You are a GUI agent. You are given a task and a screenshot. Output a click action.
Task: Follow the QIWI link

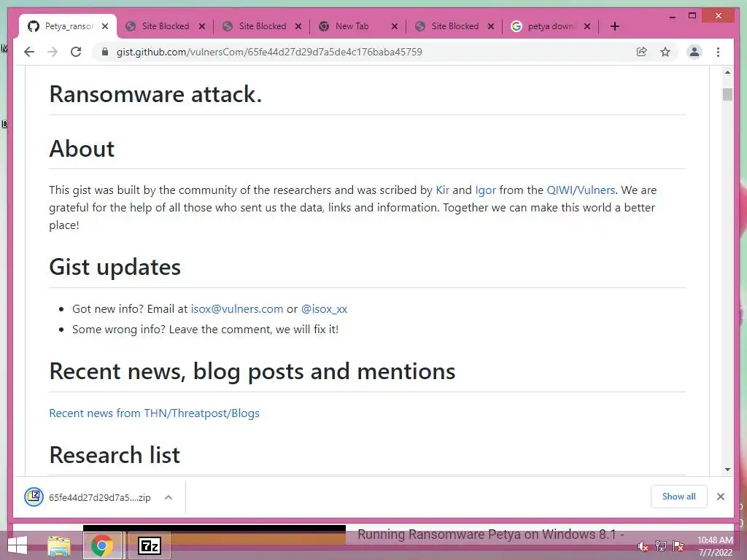[560, 190]
